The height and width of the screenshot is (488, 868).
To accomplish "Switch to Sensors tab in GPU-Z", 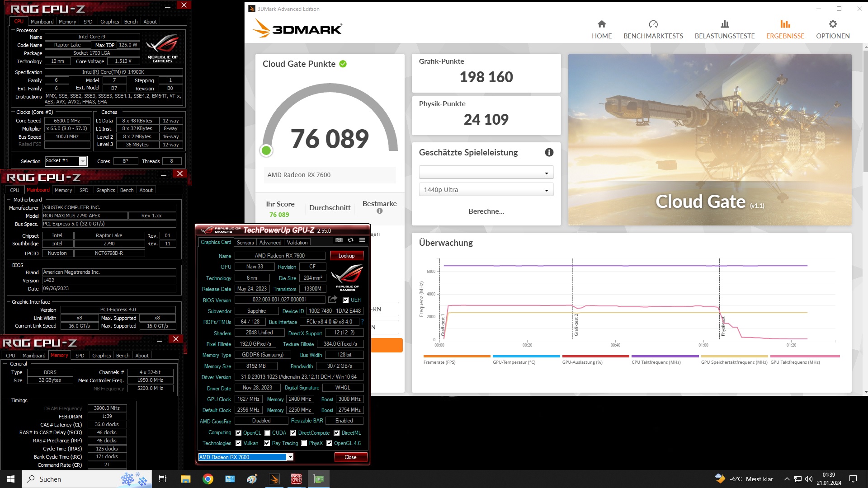I will click(x=245, y=243).
